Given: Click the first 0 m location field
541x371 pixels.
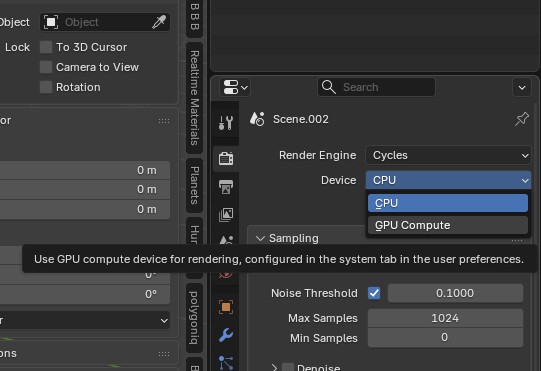Looking at the screenshot, I should pyautogui.click(x=85, y=170).
